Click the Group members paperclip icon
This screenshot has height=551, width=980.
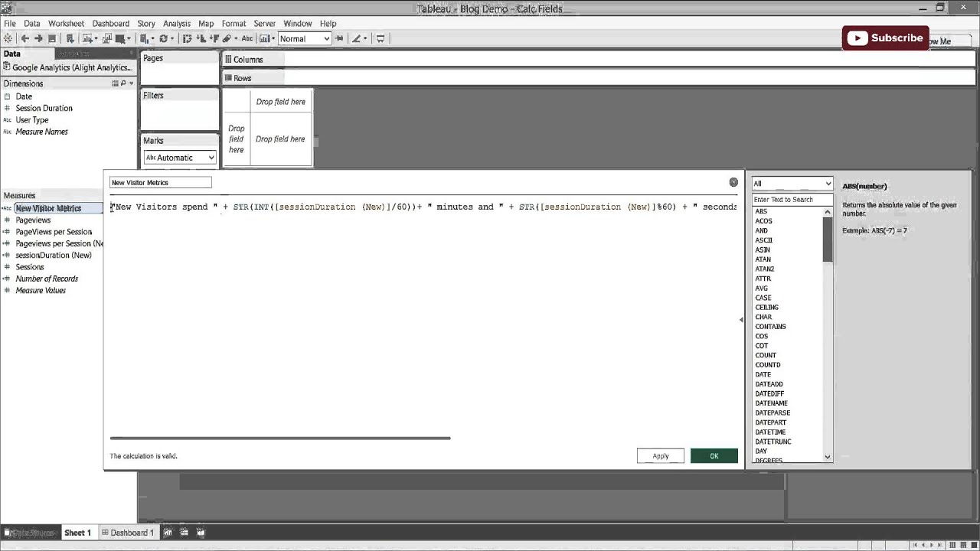[227, 38]
